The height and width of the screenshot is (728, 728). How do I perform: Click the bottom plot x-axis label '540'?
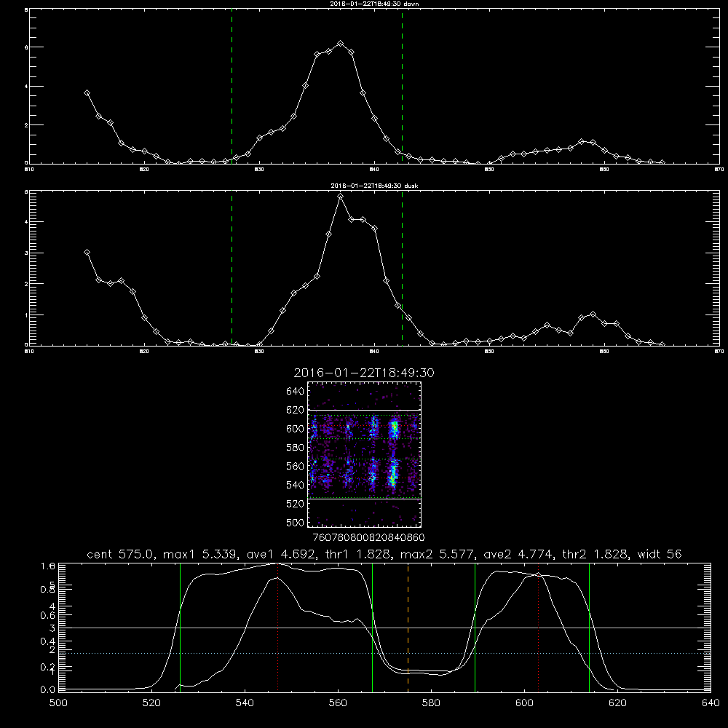[245, 703]
